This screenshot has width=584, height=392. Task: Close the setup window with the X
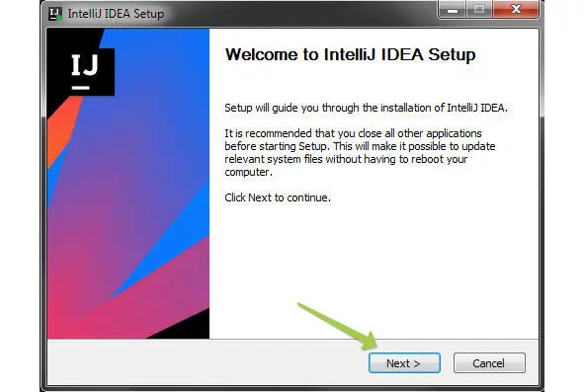pyautogui.click(x=516, y=9)
